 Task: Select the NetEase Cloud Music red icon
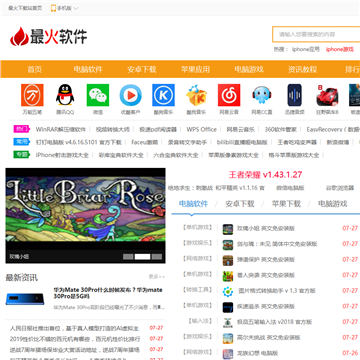[229, 95]
